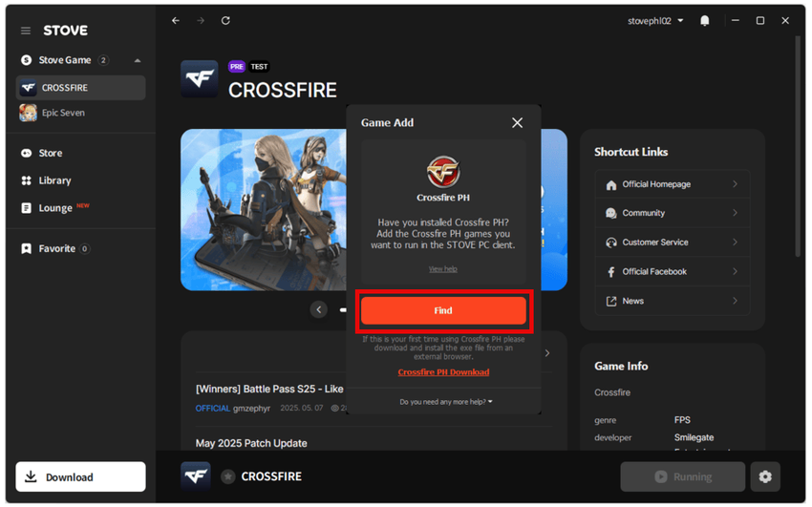Maximize the STOVE window
812x507 pixels.
[760, 21]
